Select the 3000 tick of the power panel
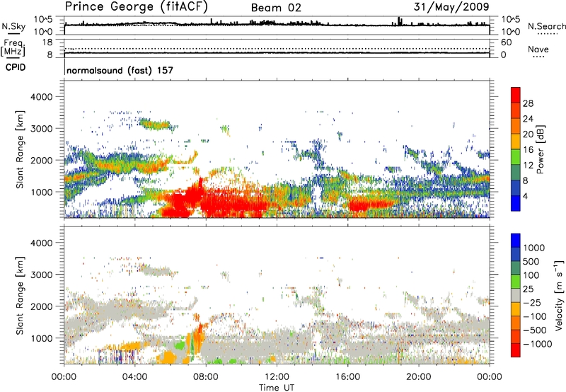This screenshot has height=392, width=566. 42,129
